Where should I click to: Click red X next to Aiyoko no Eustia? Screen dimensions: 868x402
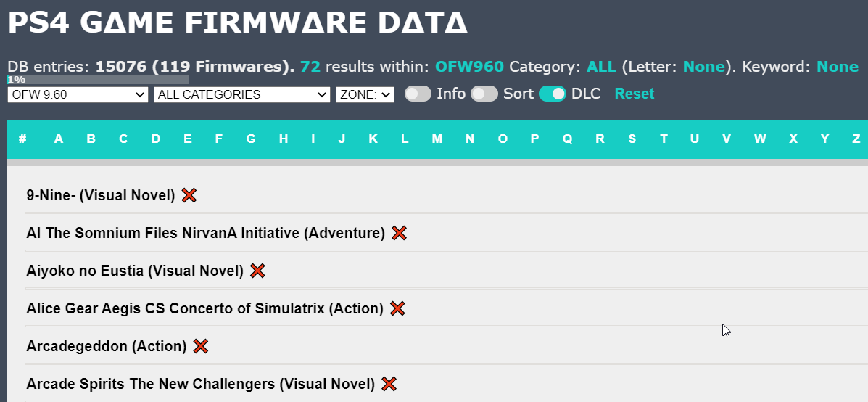(257, 271)
